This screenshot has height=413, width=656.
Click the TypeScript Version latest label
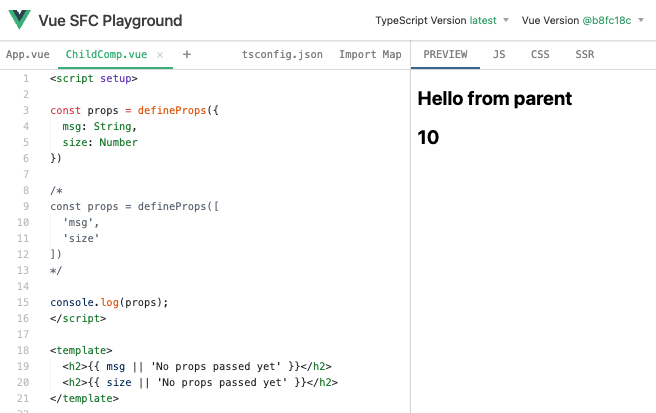coord(436,21)
